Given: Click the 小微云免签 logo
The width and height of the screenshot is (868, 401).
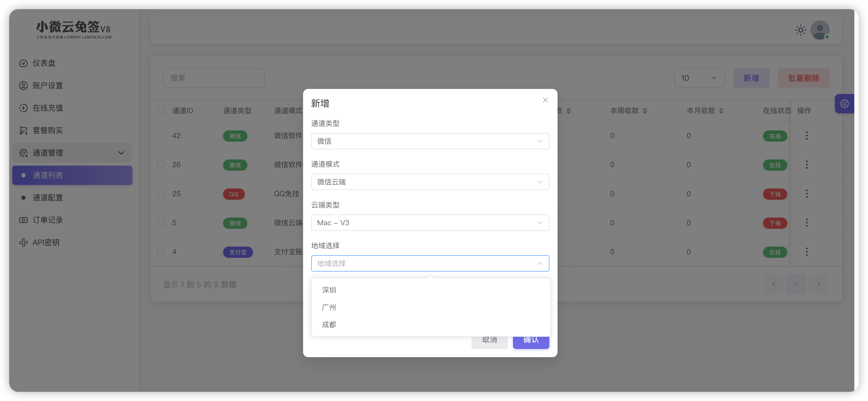Looking at the screenshot, I should point(73,30).
